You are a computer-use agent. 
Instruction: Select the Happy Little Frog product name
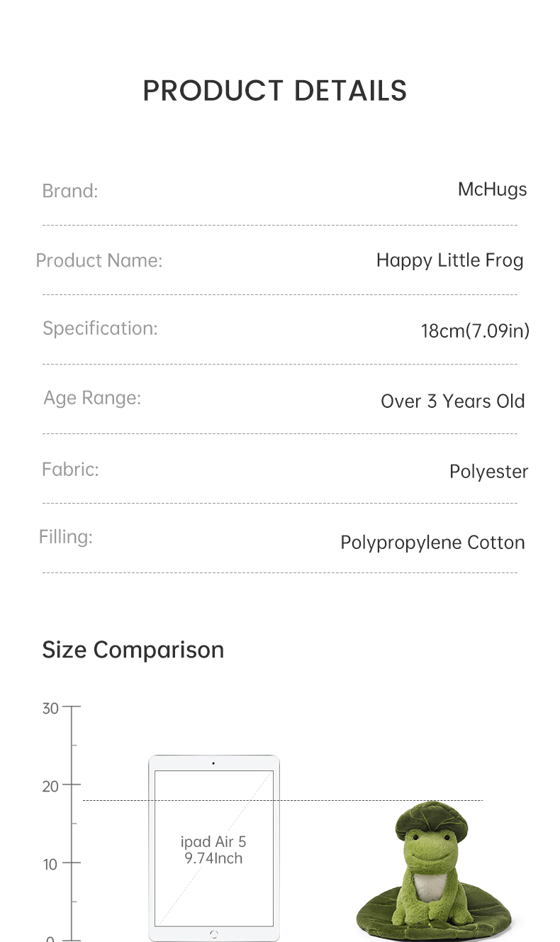point(449,260)
